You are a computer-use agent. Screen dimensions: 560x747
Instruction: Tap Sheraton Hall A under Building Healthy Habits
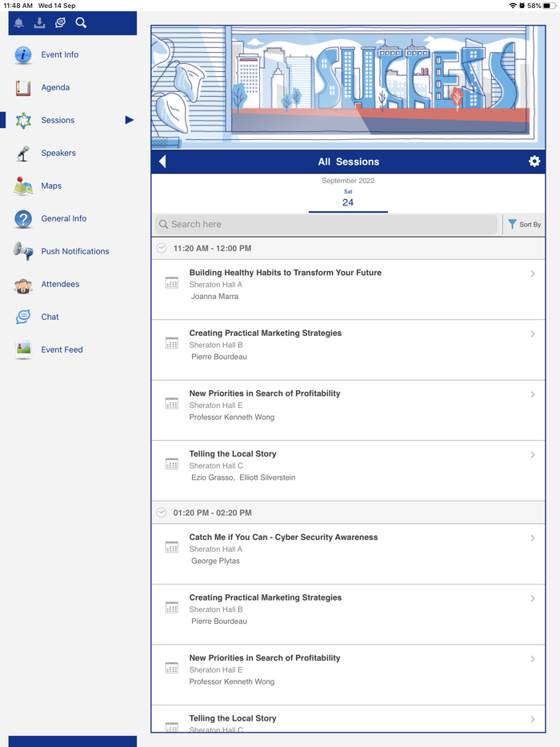215,285
